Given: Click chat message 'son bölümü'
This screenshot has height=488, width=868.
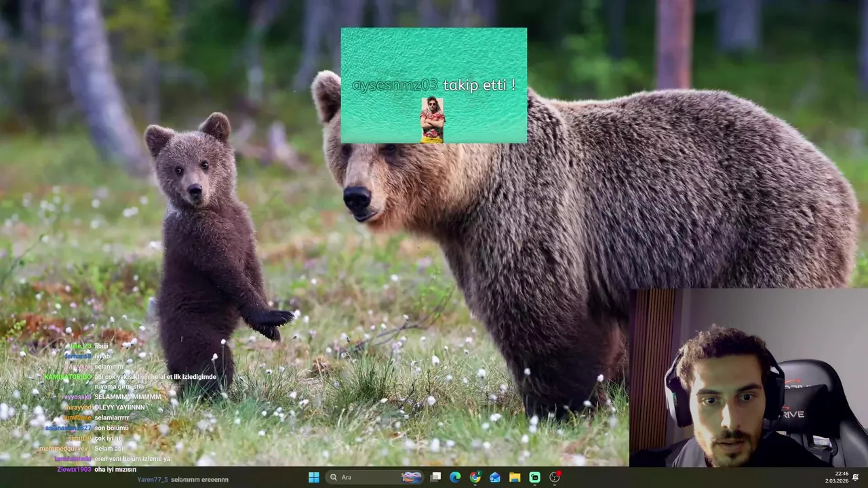Looking at the screenshot, I should coord(111,428).
